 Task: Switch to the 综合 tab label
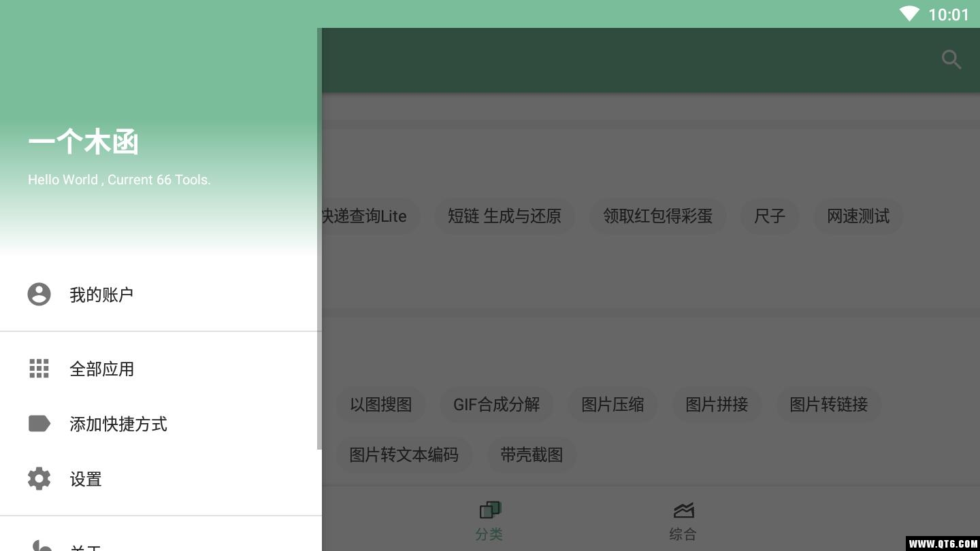[683, 535]
